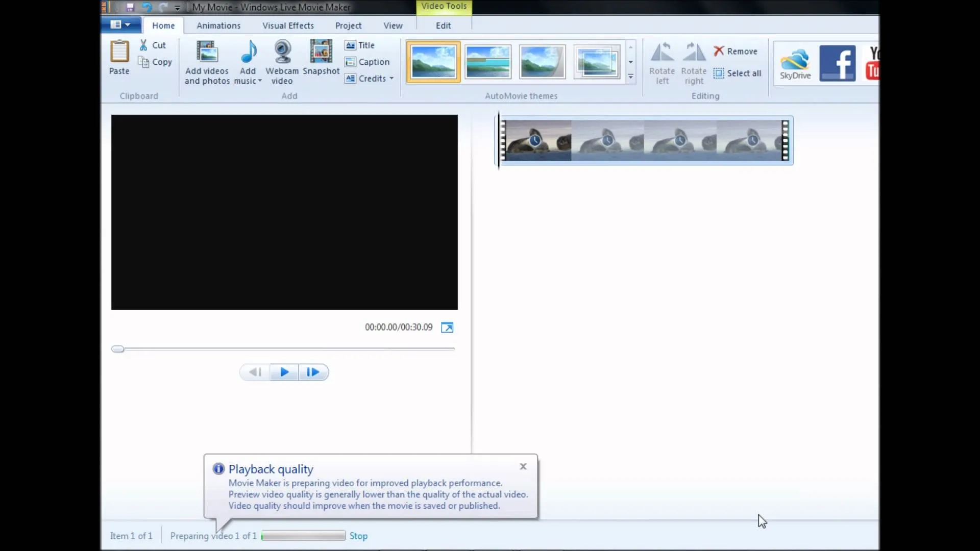Step to the next frame
Viewport: 980px width, 551px height.
pos(313,372)
